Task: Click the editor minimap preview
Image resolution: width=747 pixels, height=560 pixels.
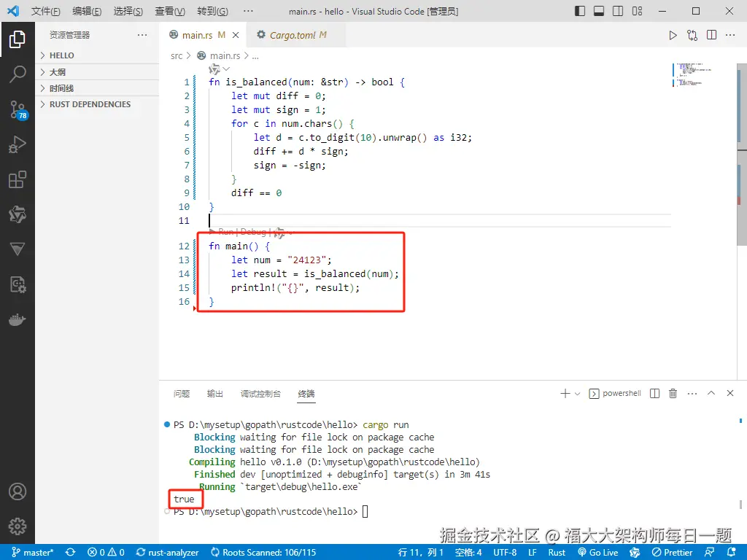Action: (x=693, y=75)
